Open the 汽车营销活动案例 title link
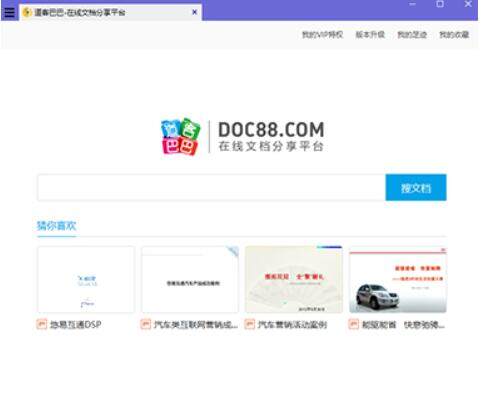The width and height of the screenshot is (481, 407). point(292,324)
